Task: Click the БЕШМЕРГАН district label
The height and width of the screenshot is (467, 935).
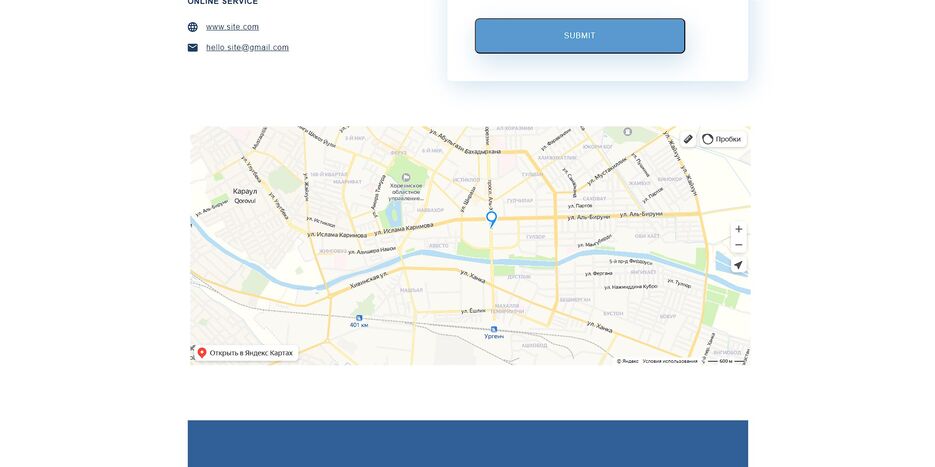Action: [x=575, y=299]
